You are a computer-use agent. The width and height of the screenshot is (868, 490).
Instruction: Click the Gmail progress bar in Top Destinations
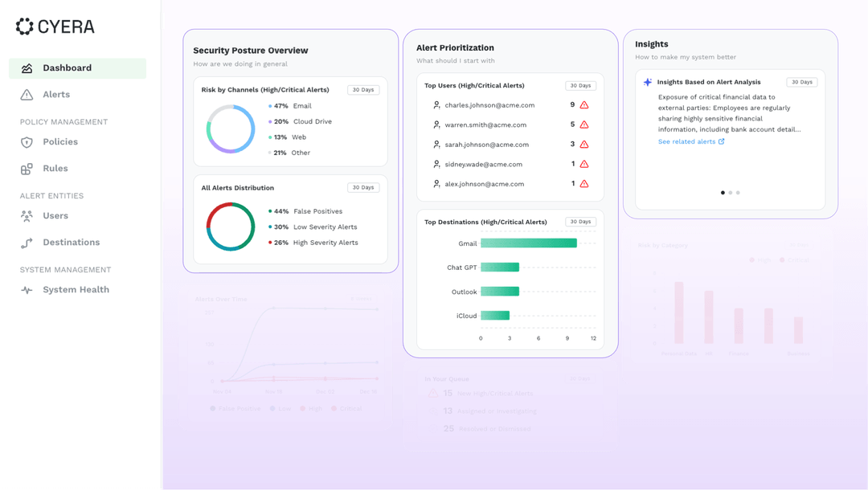(530, 243)
